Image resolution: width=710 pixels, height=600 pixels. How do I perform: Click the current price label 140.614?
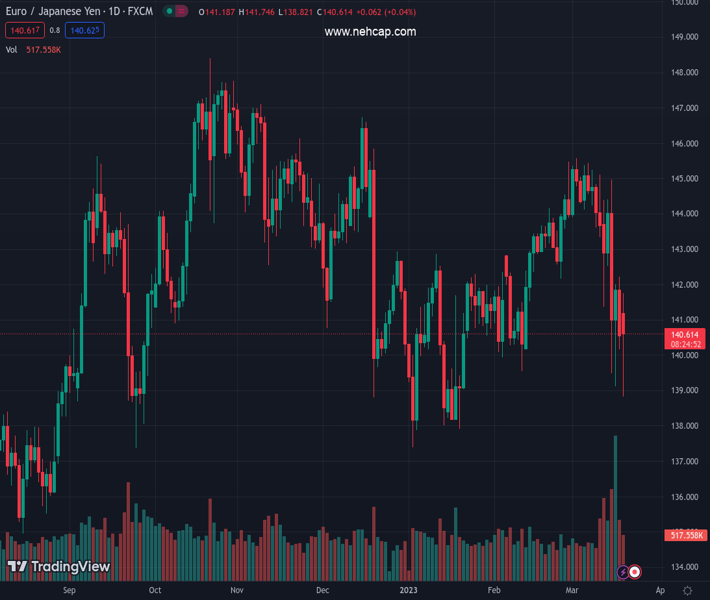pyautogui.click(x=684, y=334)
